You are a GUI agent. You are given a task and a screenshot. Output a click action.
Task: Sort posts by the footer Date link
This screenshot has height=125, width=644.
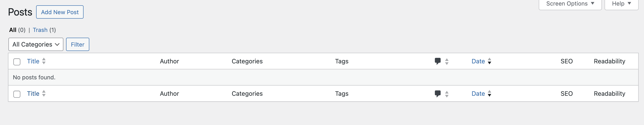pos(478,94)
